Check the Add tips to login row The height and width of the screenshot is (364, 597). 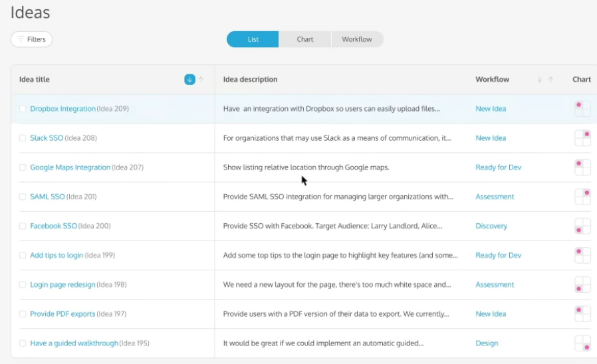tap(23, 256)
